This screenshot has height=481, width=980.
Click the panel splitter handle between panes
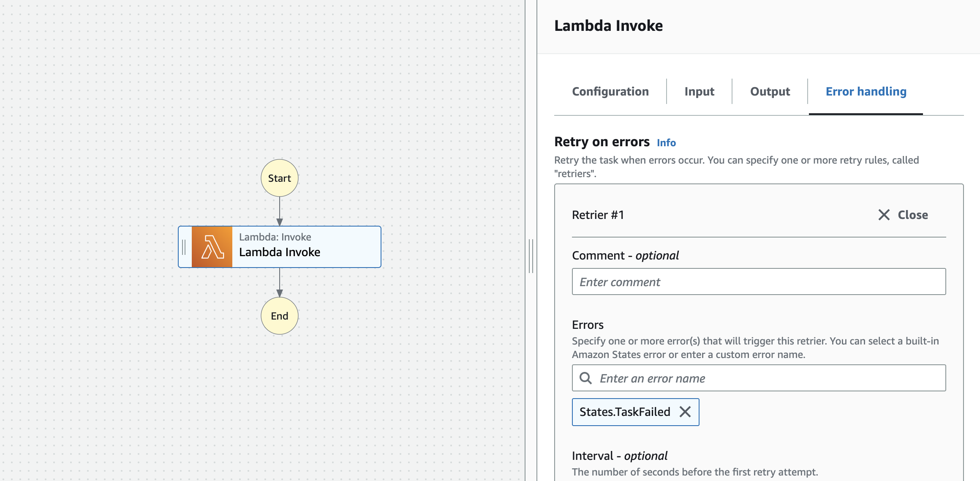[x=531, y=256]
